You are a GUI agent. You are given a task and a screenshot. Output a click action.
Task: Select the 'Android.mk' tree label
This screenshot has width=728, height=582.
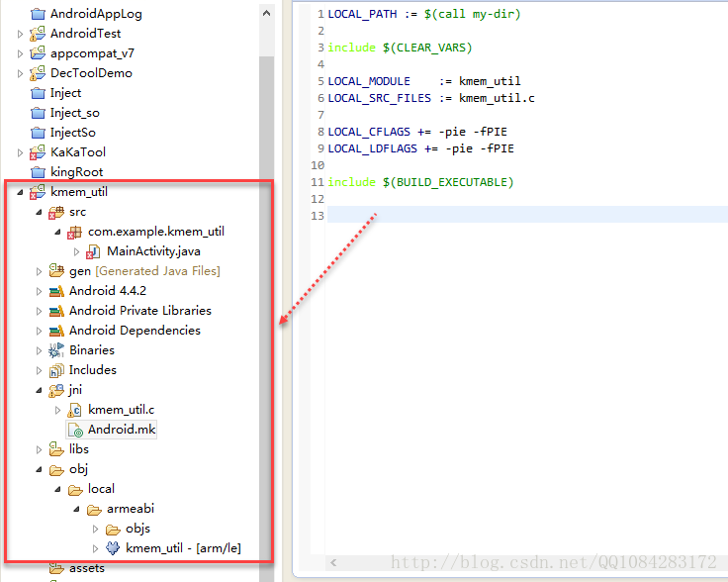coord(122,430)
